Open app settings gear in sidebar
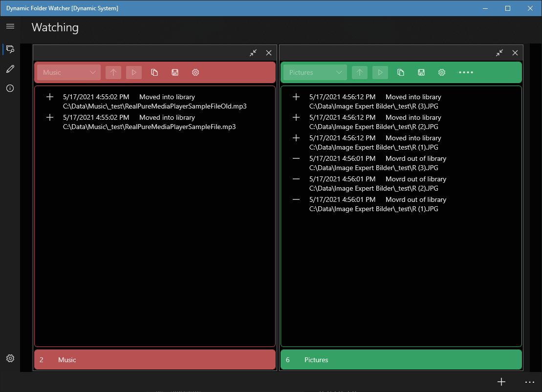This screenshot has width=542, height=392. pos(10,358)
